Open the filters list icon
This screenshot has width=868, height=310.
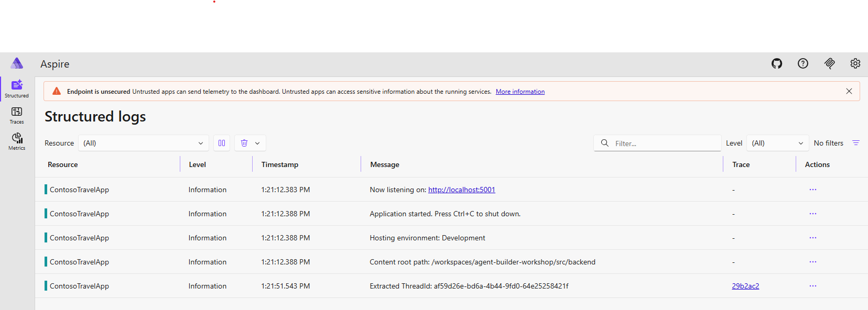[856, 143]
